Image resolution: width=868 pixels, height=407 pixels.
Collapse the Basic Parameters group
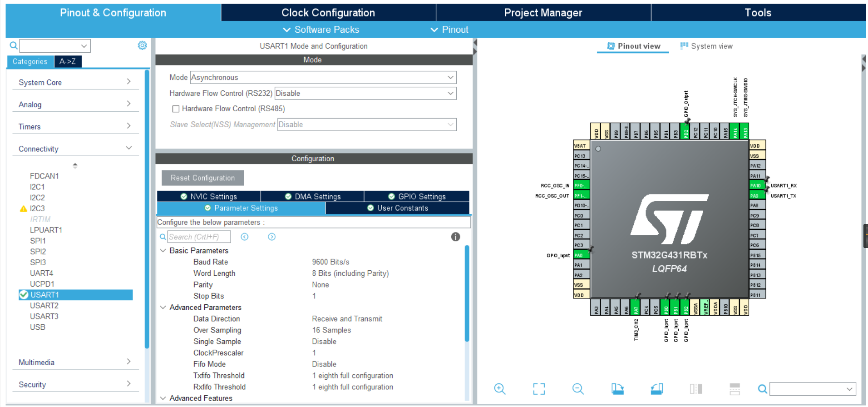tap(163, 251)
